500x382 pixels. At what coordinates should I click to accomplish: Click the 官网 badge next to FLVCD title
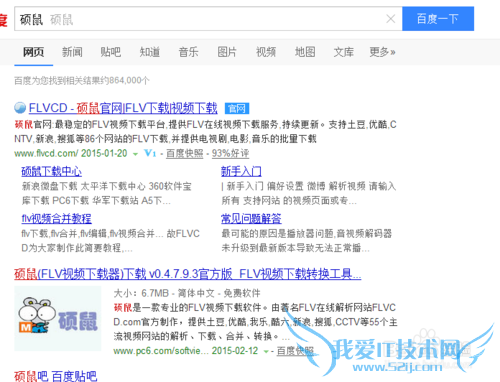coord(237,108)
